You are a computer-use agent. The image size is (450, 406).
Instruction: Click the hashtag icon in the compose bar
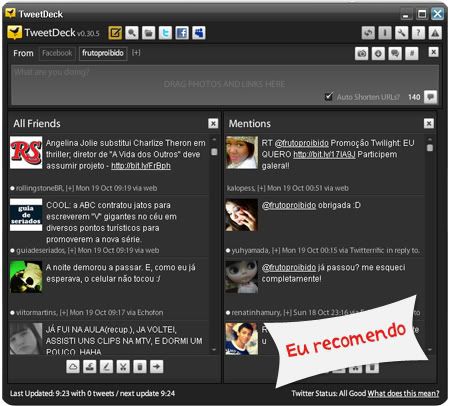pyautogui.click(x=412, y=53)
